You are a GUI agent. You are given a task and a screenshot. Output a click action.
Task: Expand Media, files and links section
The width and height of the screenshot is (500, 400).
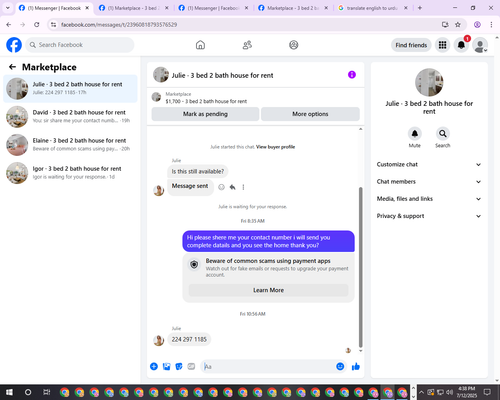pos(429,199)
